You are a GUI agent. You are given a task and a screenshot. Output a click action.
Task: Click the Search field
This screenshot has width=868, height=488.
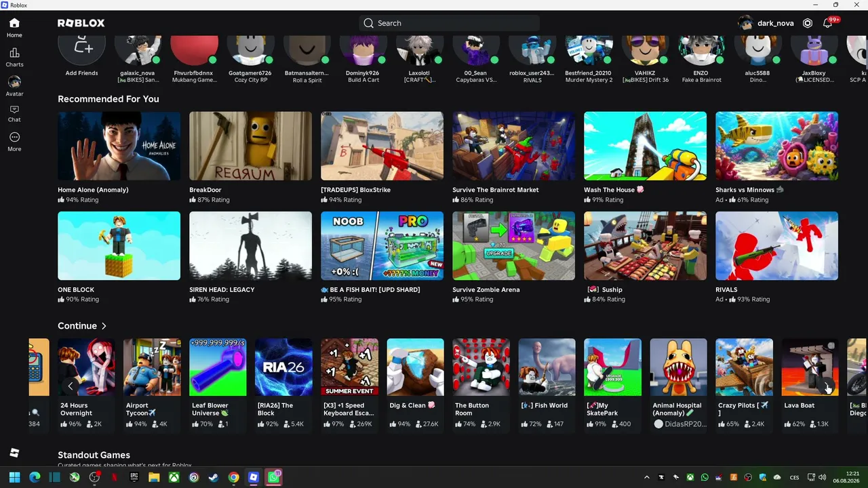click(449, 23)
